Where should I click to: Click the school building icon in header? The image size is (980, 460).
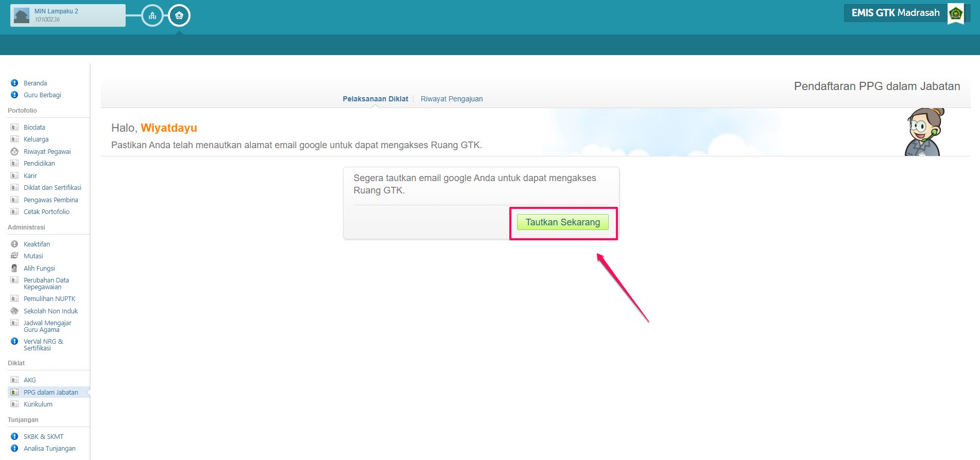click(x=152, y=16)
